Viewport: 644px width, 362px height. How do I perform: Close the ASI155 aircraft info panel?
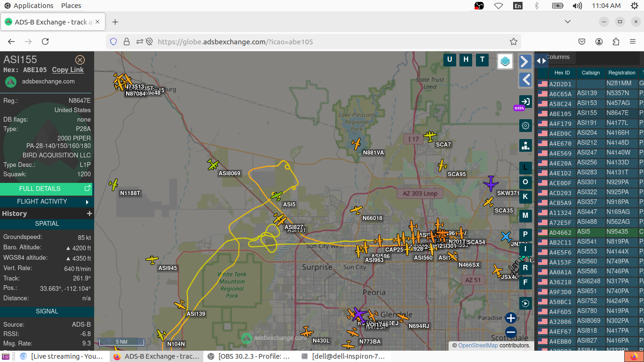click(80, 60)
